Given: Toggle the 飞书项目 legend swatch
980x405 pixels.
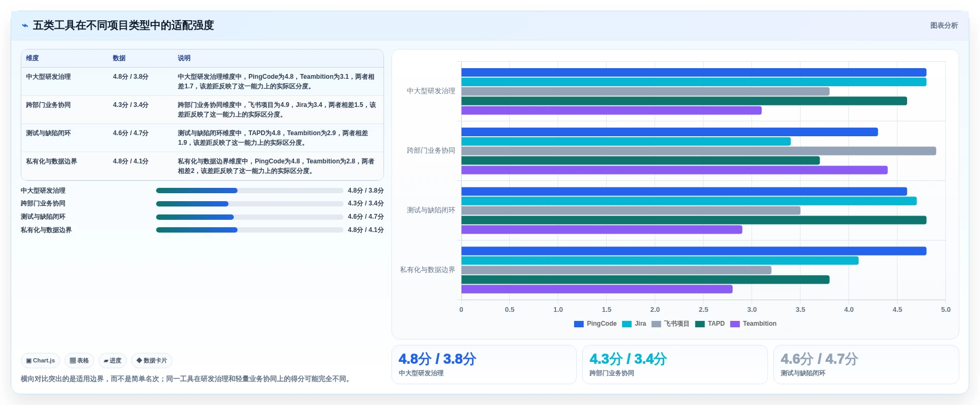Looking at the screenshot, I should coord(656,324).
